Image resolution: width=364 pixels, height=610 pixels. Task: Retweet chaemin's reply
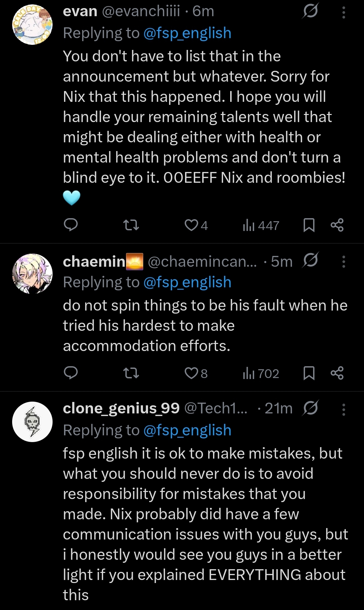[x=131, y=373]
